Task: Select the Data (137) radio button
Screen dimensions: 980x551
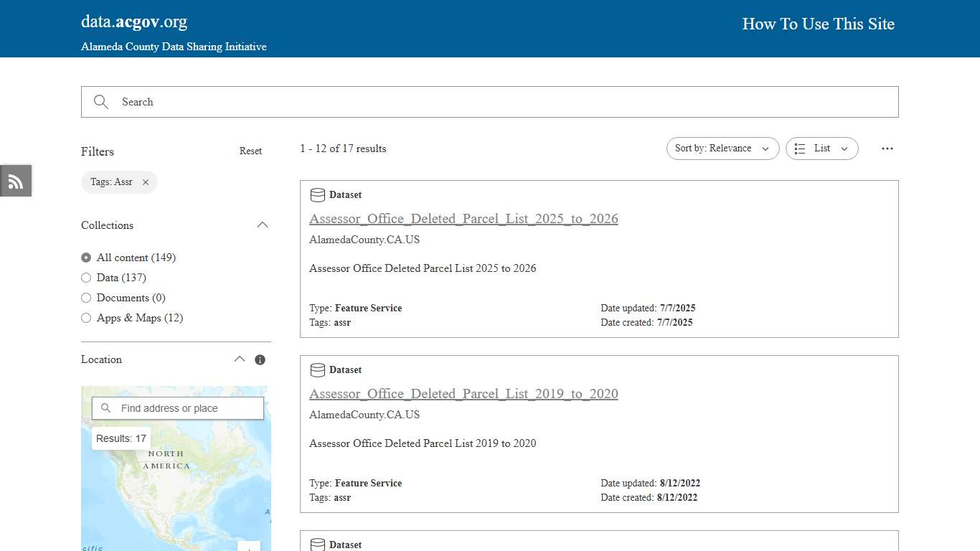Action: tap(86, 278)
